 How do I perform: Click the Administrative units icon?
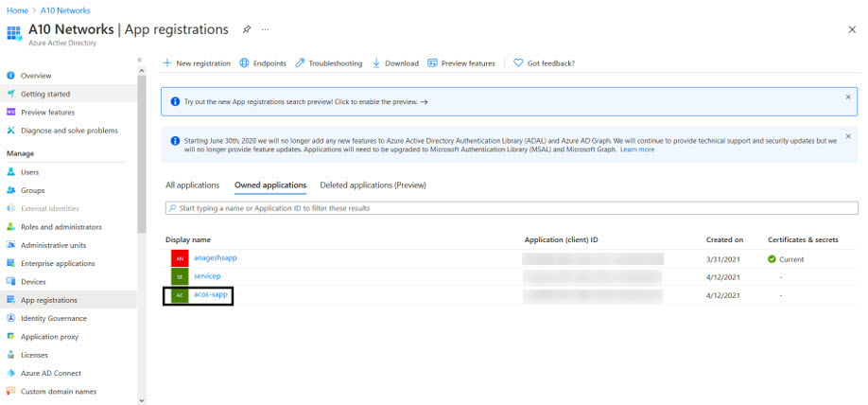tap(10, 245)
